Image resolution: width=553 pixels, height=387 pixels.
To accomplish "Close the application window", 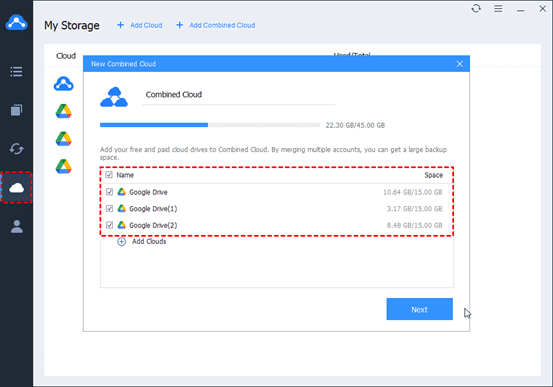I will (x=543, y=8).
